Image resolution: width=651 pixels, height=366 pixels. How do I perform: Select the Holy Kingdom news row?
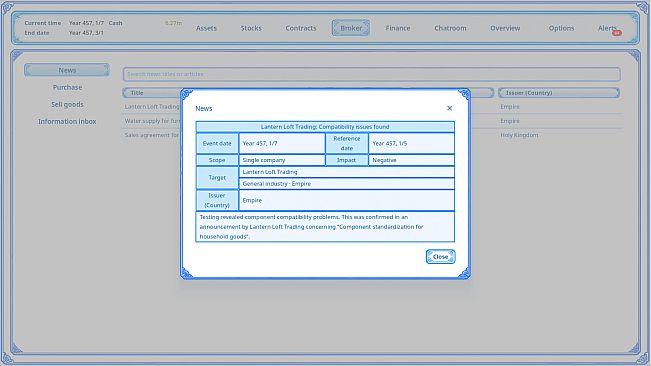tap(372, 135)
